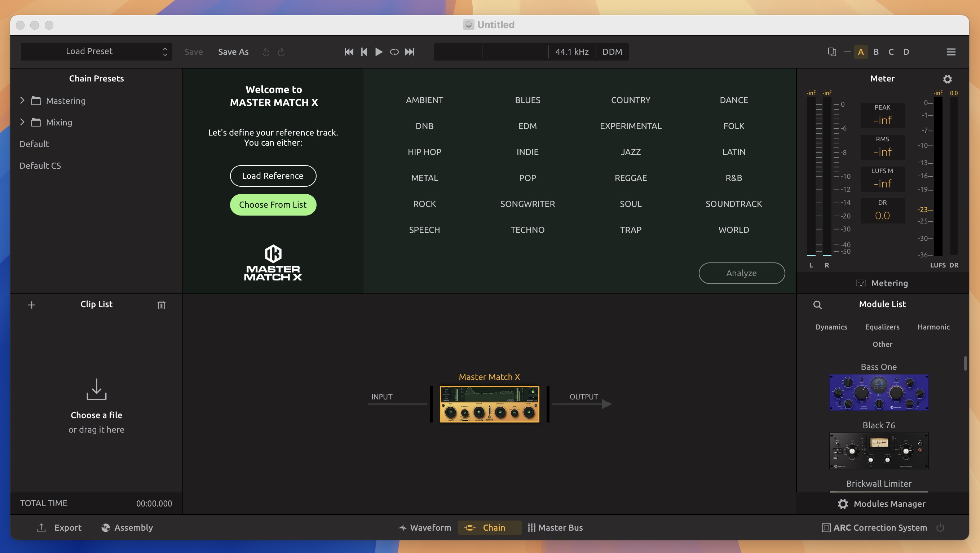The width and height of the screenshot is (980, 553).
Task: Select snapshot C
Action: coord(891,52)
